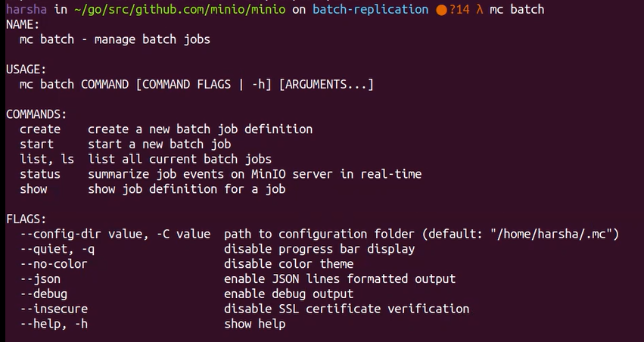Click the '?14' untracked files counter
The image size is (644, 342).
459,9
